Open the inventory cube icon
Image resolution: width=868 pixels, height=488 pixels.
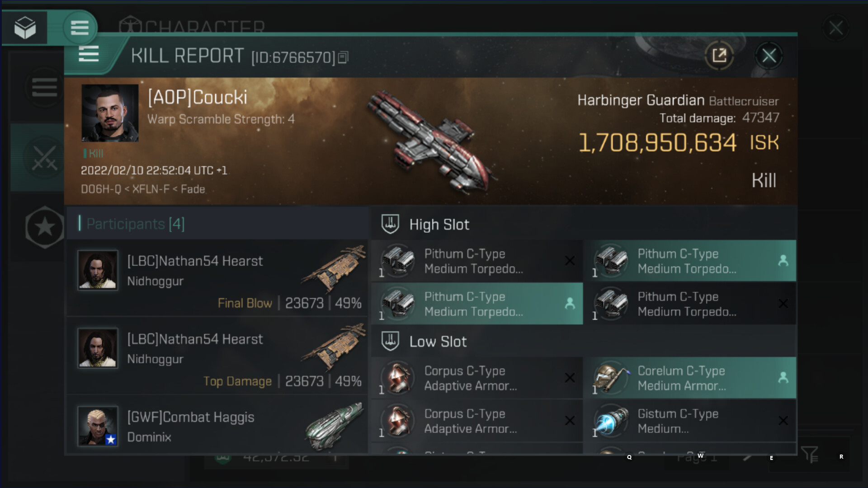[25, 28]
